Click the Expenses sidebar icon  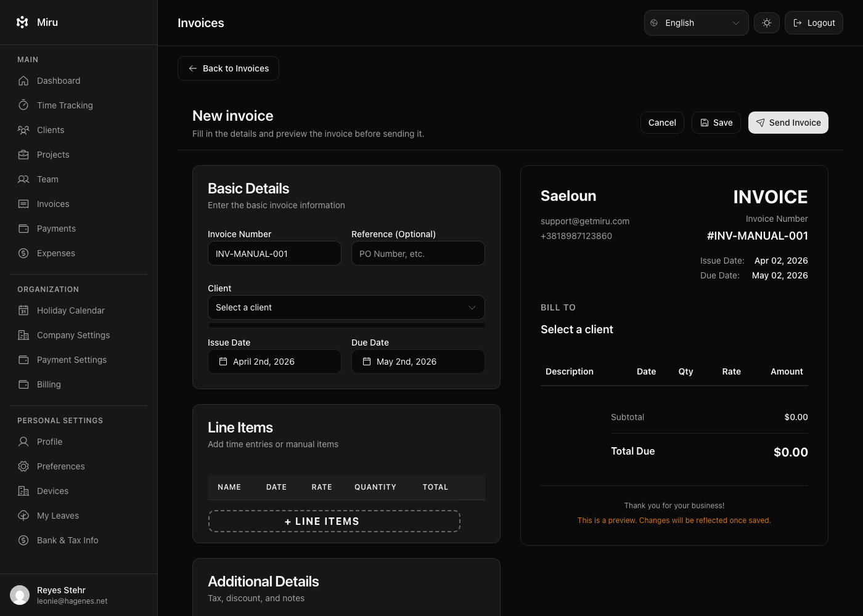point(23,253)
